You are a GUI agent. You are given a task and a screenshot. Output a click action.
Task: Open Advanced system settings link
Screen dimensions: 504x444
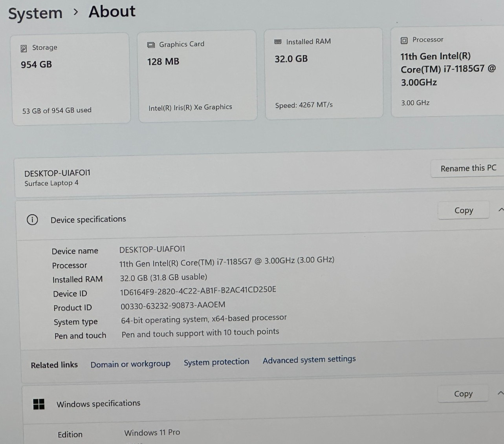tap(309, 359)
